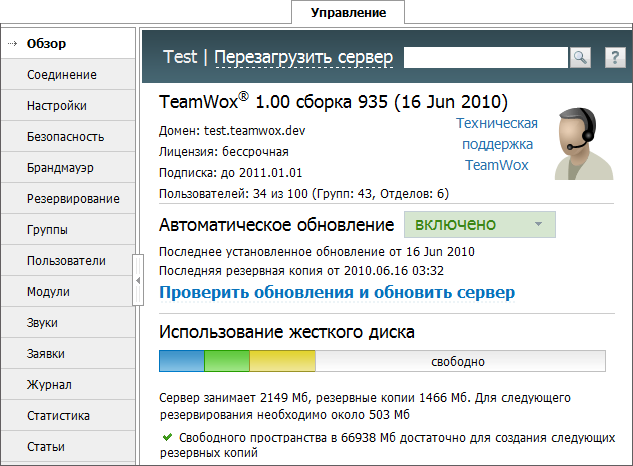633x466 pixels.
Task: Open the Брандмауэр section
Action: [x=68, y=168]
